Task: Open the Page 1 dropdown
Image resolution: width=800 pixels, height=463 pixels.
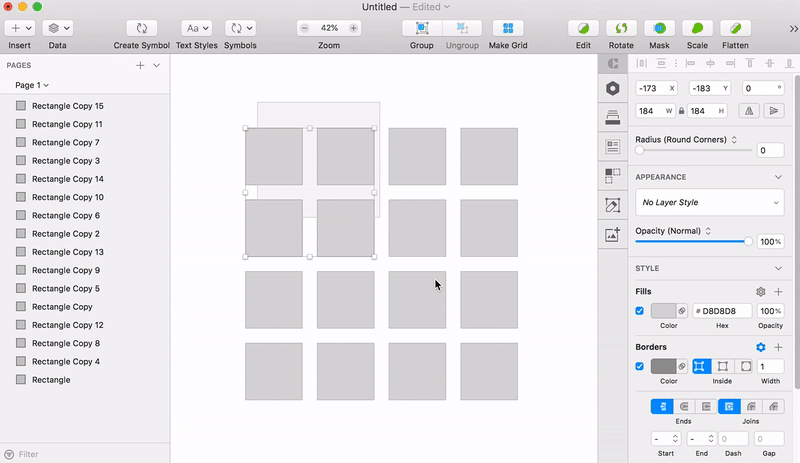Action: (x=32, y=85)
